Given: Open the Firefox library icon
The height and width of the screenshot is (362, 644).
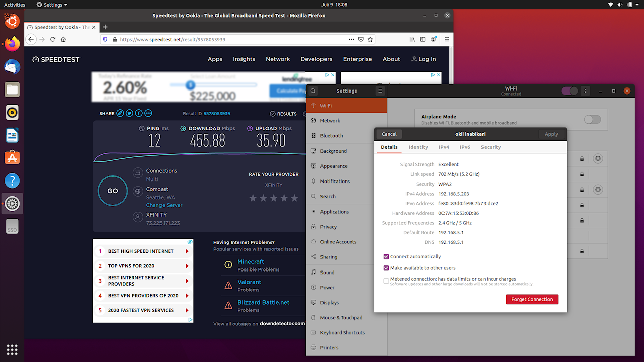Looking at the screenshot, I should point(412,39).
